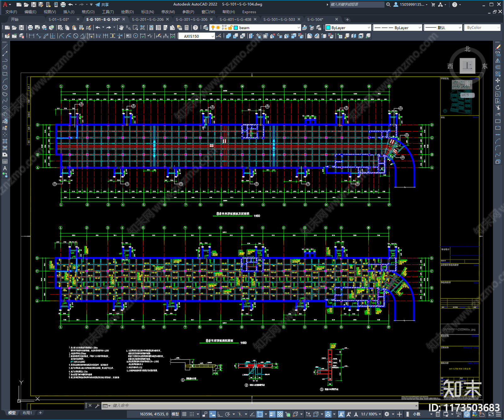Viewport: 504px width, 420px height.
Task: Click the search magnifier icon in title bar
Action: [388, 4]
